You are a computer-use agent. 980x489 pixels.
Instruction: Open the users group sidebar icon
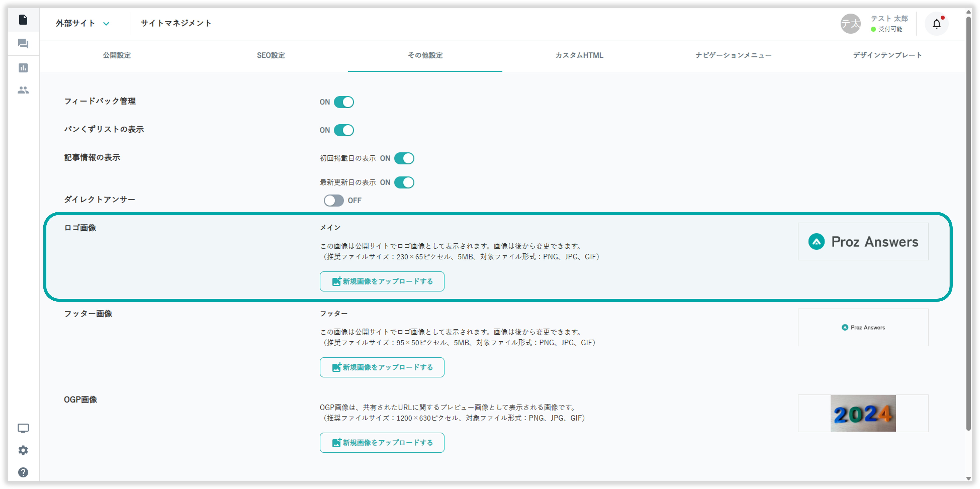tap(23, 90)
